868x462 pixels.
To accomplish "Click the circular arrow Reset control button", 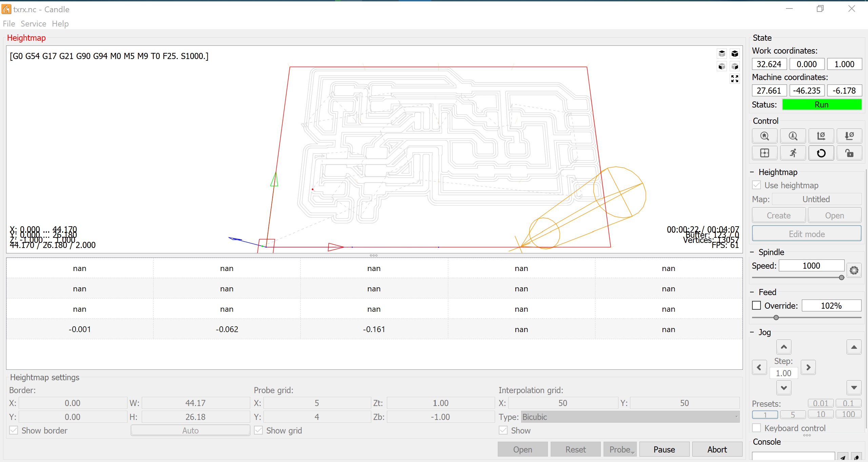I will 821,153.
